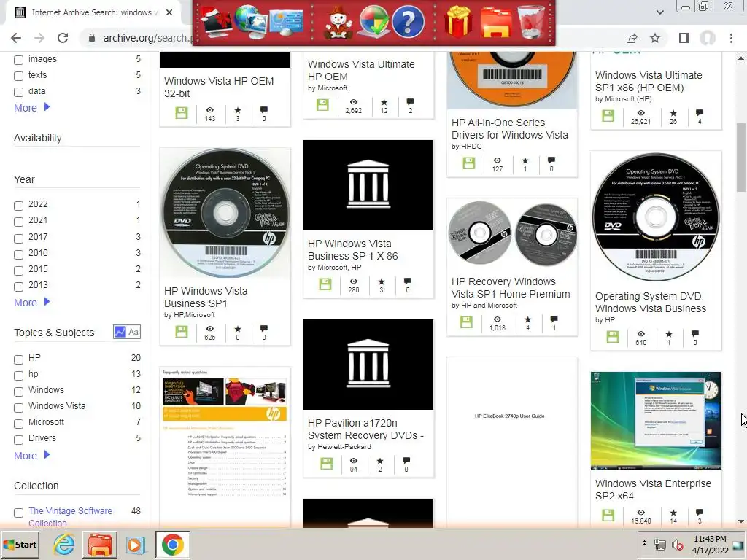Check the data media type filter
Screen dimensions: 747x560
[x=18, y=92]
